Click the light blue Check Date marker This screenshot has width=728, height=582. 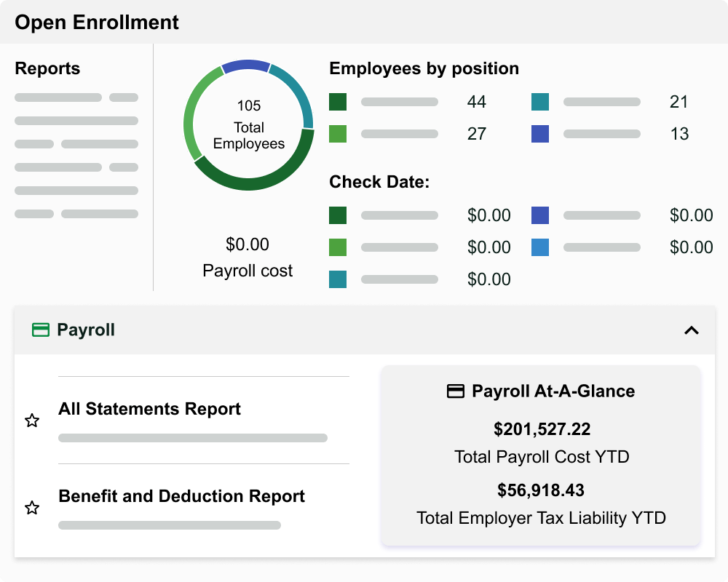(539, 247)
